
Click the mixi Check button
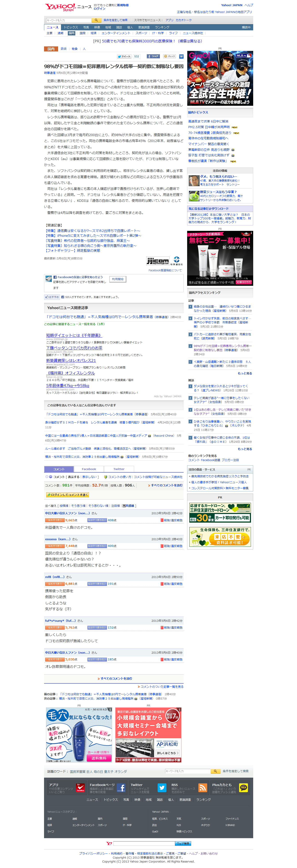click(170, 57)
